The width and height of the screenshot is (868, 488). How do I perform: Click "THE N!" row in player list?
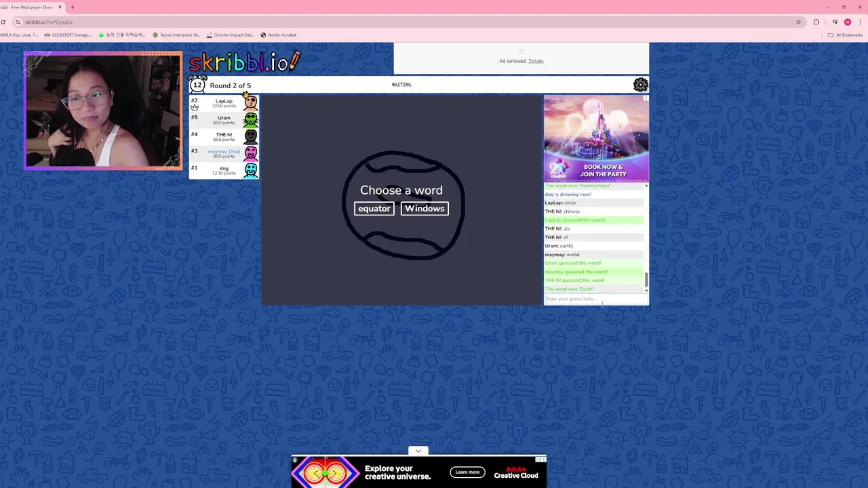(x=224, y=137)
